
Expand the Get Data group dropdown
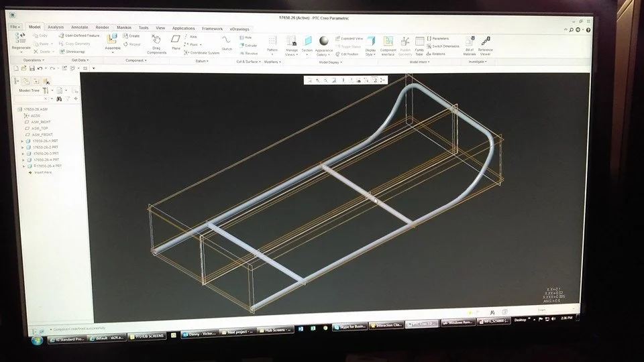point(80,60)
